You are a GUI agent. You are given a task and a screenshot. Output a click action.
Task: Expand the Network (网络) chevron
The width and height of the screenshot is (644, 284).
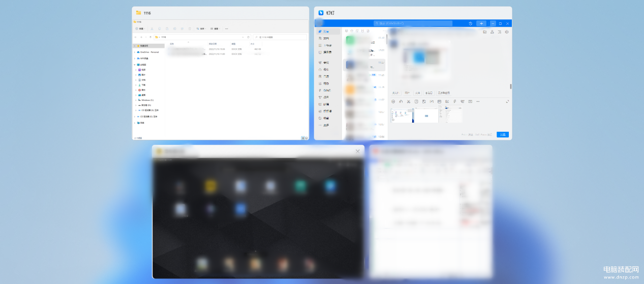click(135, 123)
